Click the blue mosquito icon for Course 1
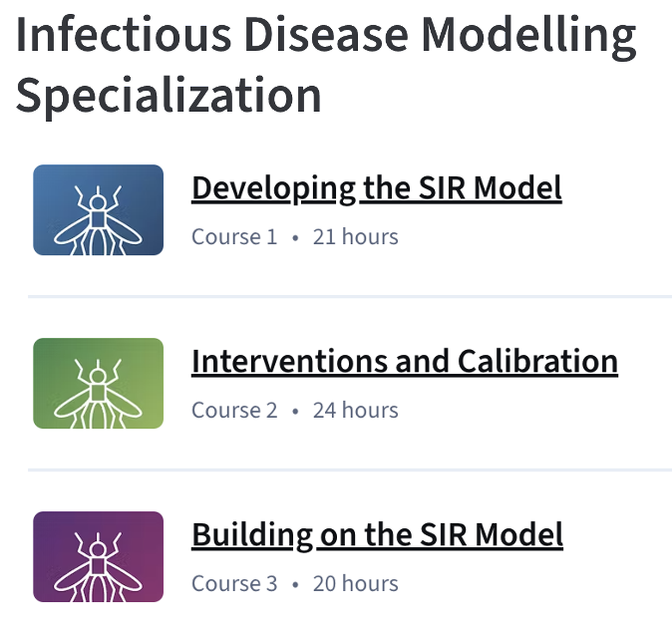 click(x=98, y=210)
